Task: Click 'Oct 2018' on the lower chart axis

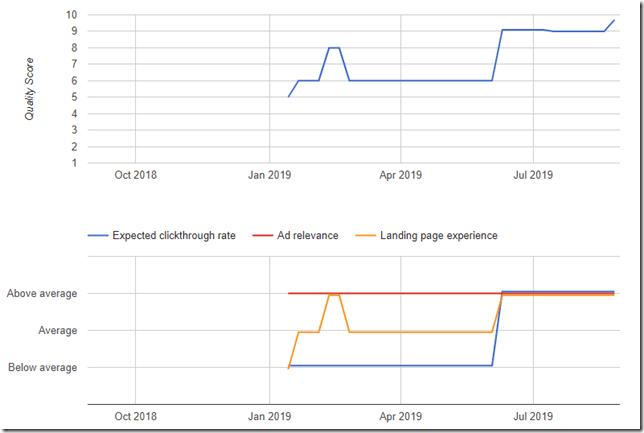Action: click(135, 415)
